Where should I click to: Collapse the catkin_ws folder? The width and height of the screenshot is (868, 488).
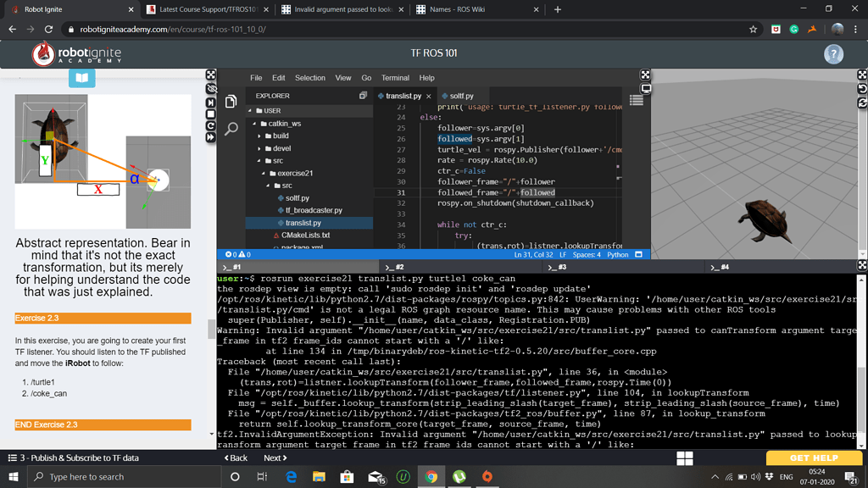(283, 123)
